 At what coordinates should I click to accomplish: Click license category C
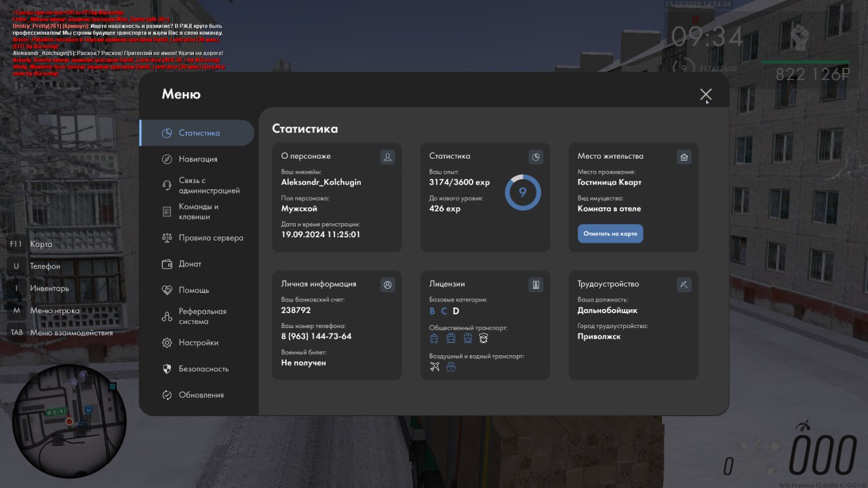(x=444, y=311)
